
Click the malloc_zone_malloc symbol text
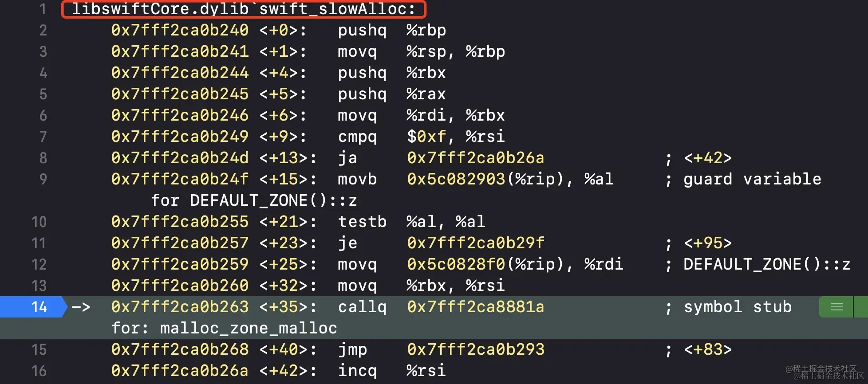tap(249, 328)
